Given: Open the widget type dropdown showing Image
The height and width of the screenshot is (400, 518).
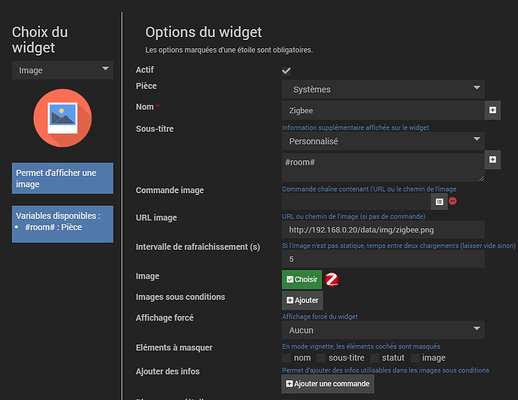Looking at the screenshot, I should pos(62,70).
